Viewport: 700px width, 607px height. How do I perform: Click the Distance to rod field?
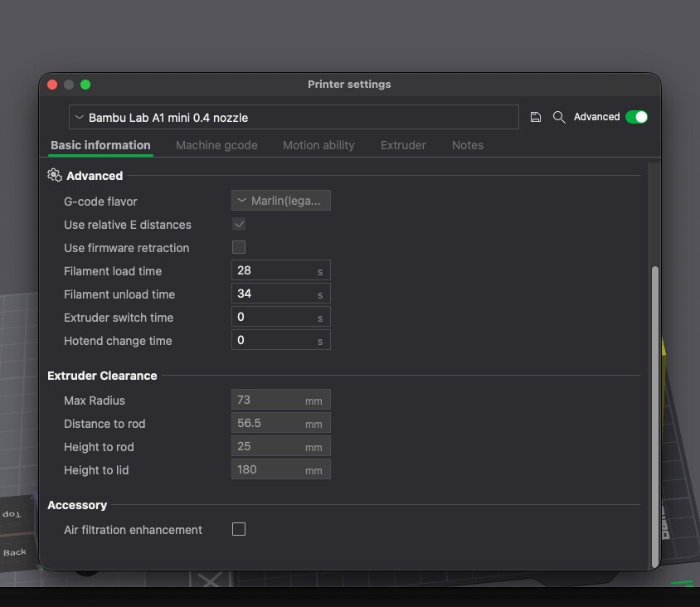coord(281,423)
